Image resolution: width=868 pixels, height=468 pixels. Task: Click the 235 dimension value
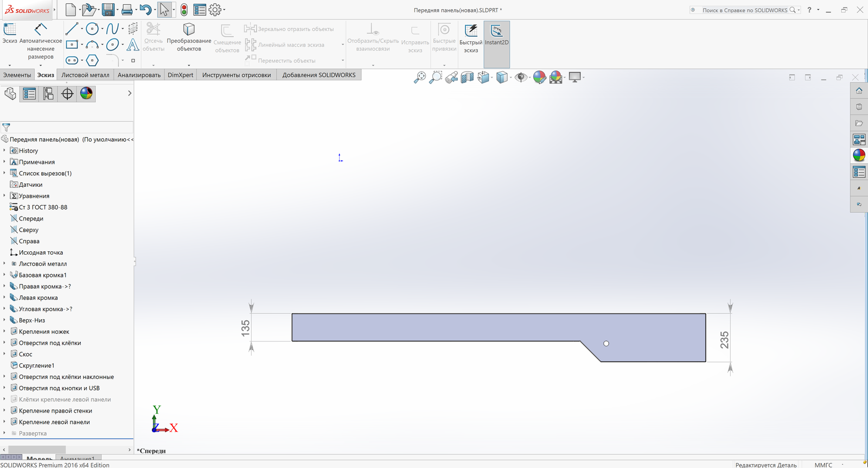(x=724, y=340)
